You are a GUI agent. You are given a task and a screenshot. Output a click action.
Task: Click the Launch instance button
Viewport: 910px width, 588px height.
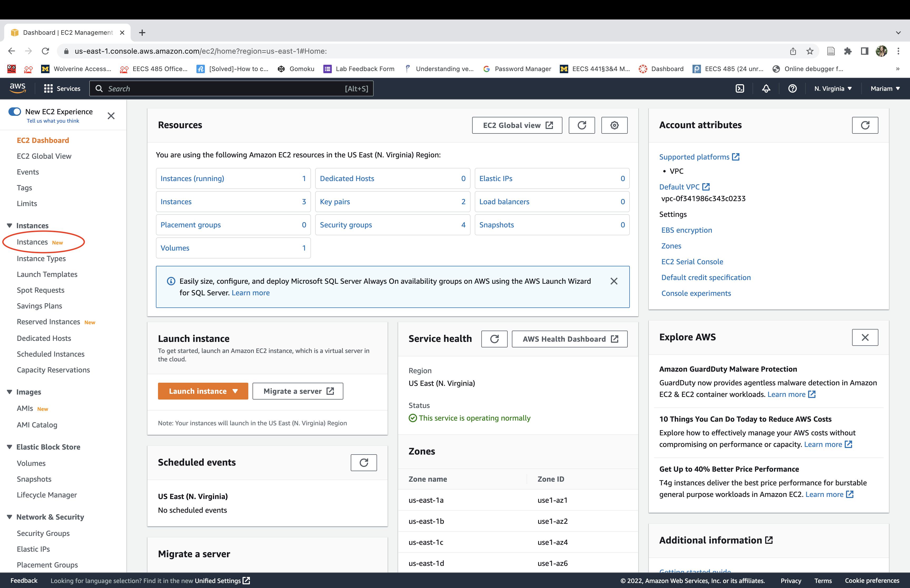(198, 391)
